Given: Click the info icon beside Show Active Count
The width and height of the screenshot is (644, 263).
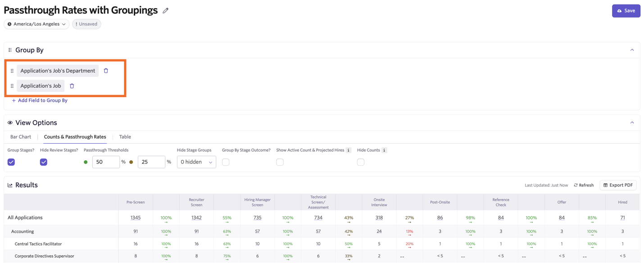Looking at the screenshot, I should tap(349, 150).
